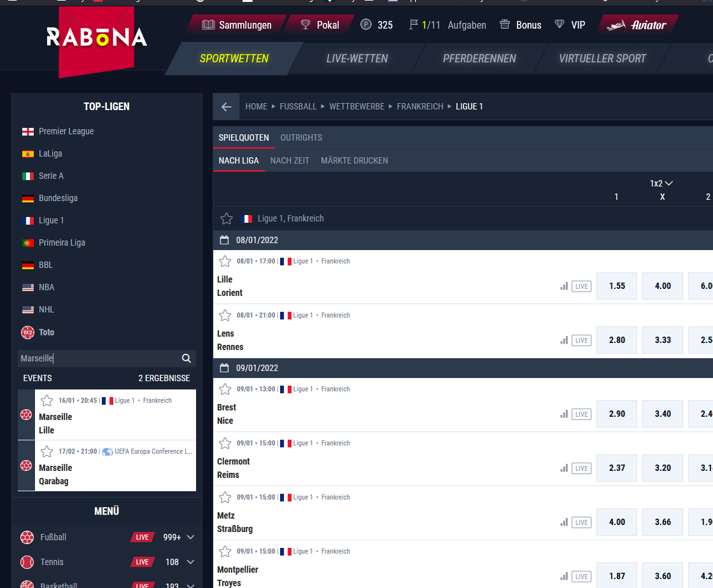Open Serie A in top leagues
713x588 pixels.
[x=51, y=176]
